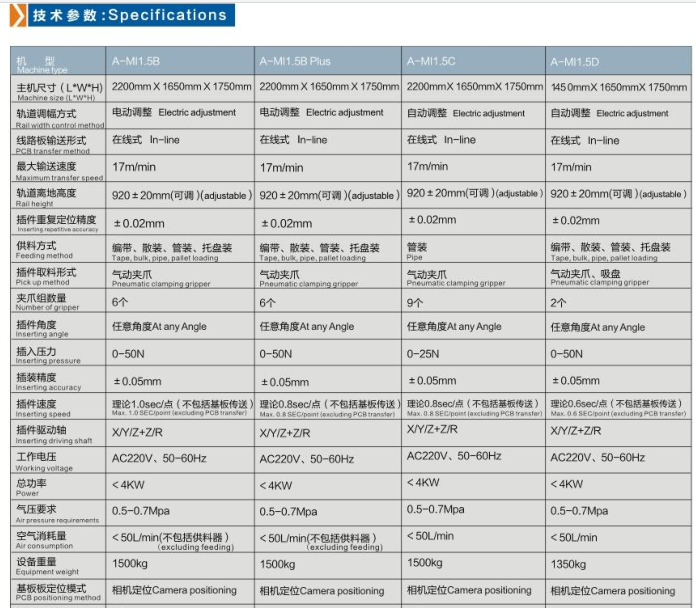Click In-line cell under A-MI1.5D

(x=619, y=142)
